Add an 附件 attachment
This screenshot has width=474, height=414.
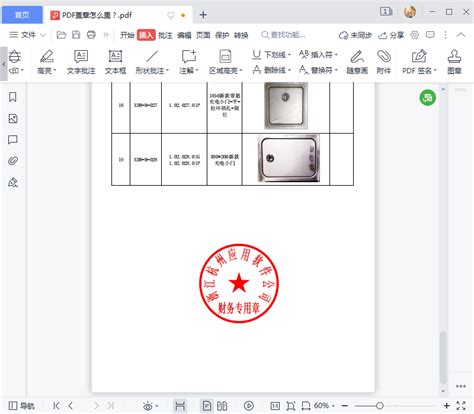[x=384, y=62]
